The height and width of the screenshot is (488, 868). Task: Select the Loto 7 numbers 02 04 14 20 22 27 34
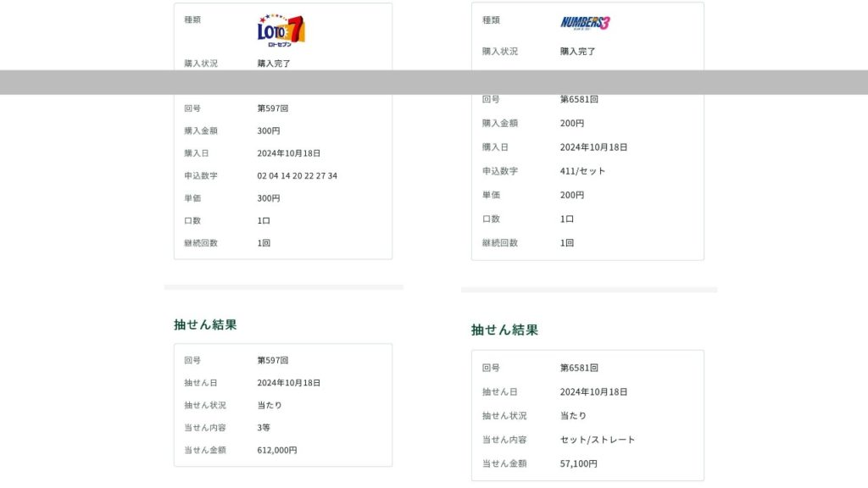(x=297, y=175)
